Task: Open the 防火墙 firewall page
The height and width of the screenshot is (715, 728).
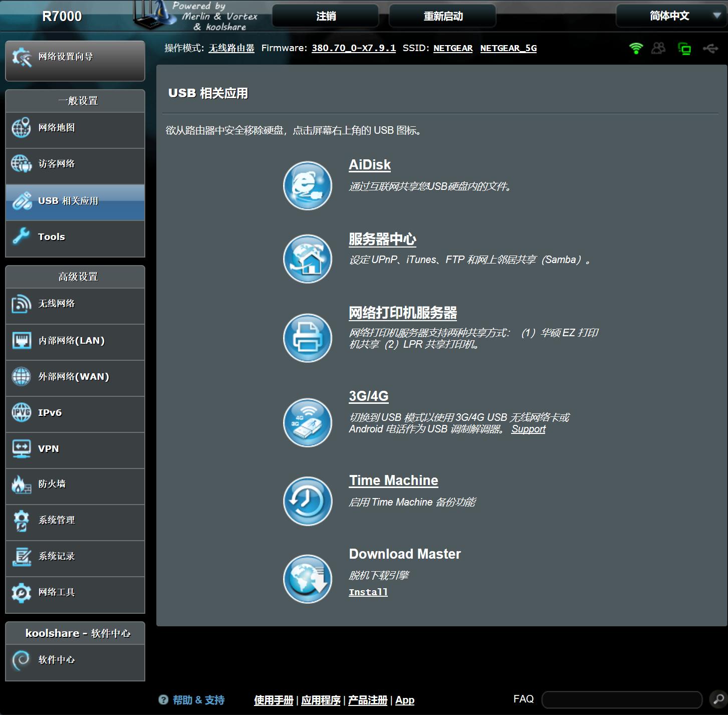Action: 75,487
